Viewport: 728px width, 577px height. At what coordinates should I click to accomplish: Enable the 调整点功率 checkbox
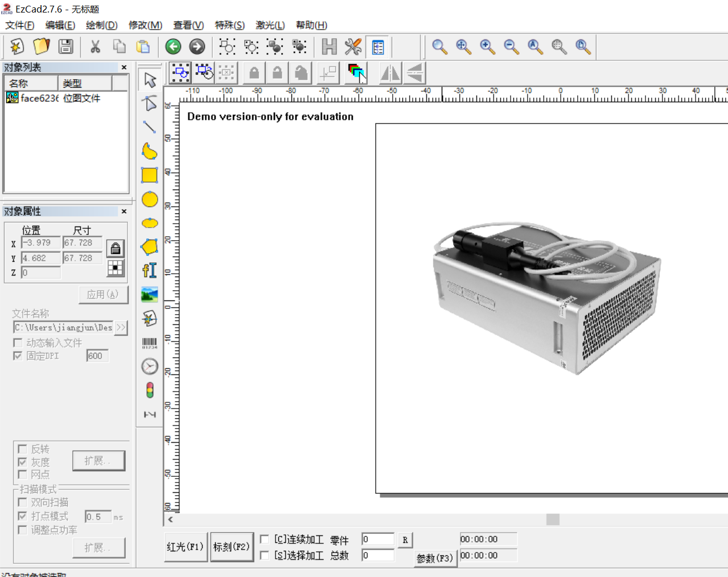click(22, 530)
